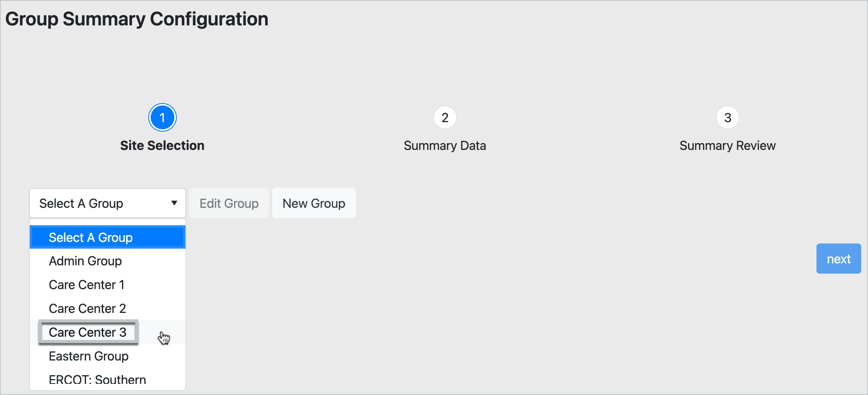This screenshot has width=868, height=395.
Task: Click the New Group button
Action: tap(314, 203)
